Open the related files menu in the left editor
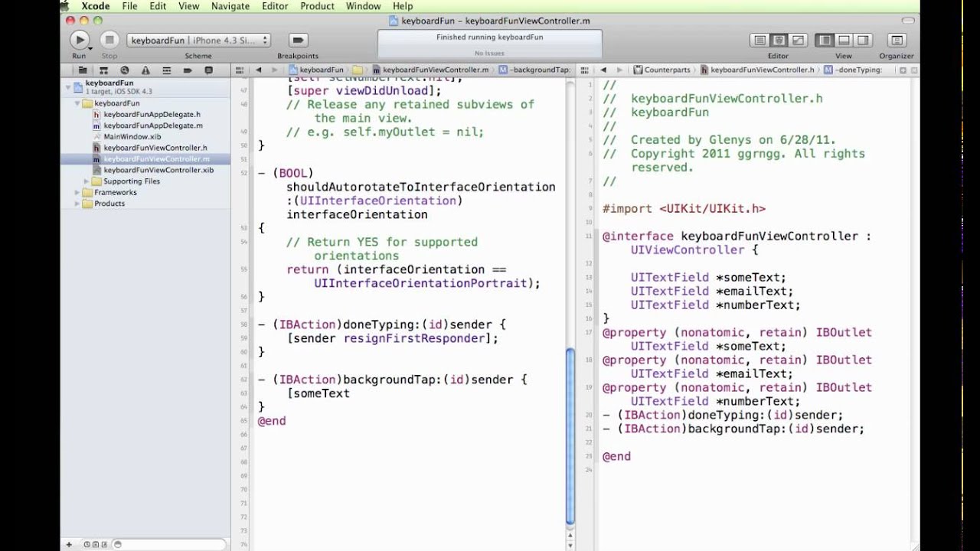Image resolution: width=980 pixels, height=551 pixels. coord(240,70)
